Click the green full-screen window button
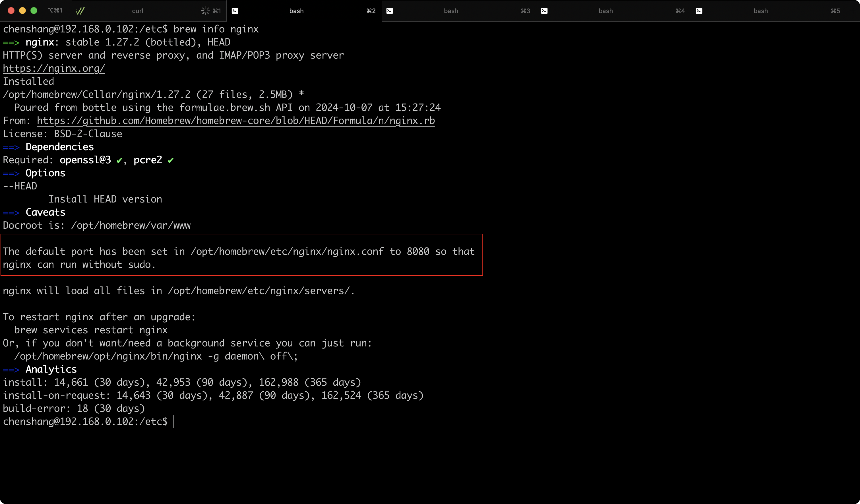This screenshot has height=504, width=860. pos(34,11)
